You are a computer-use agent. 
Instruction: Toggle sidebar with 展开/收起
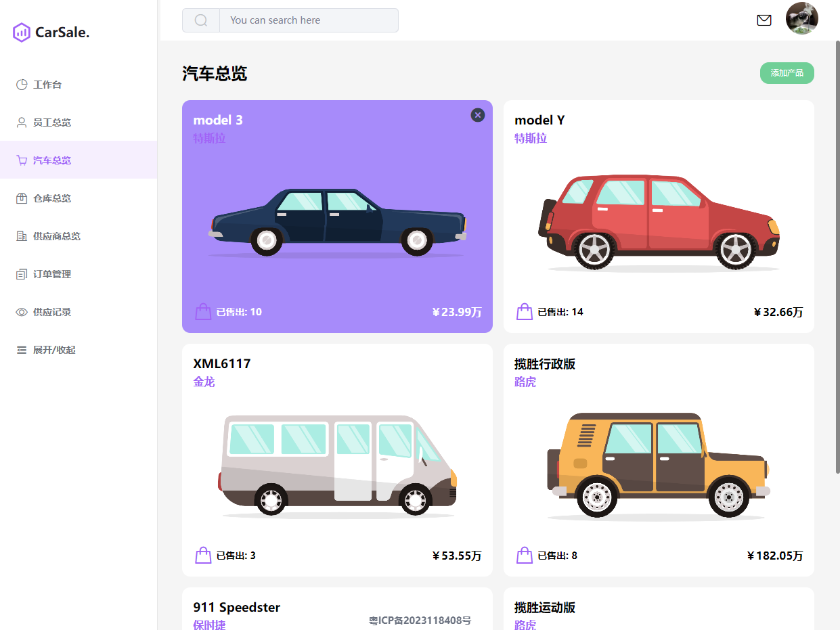point(79,350)
